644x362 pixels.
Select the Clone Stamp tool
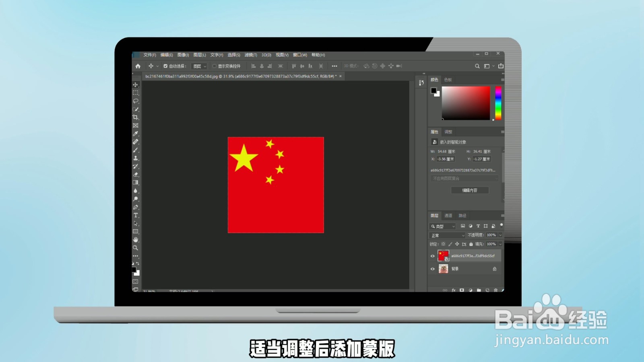pyautogui.click(x=136, y=158)
